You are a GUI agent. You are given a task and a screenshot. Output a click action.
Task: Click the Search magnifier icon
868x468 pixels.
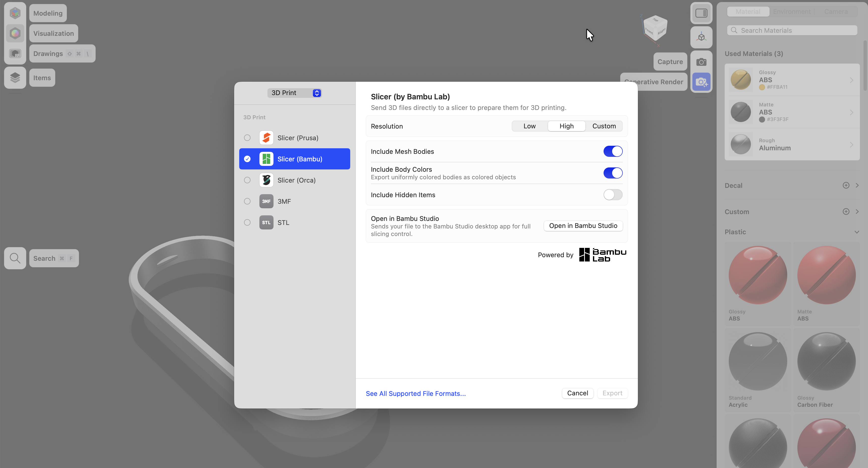pyautogui.click(x=15, y=258)
